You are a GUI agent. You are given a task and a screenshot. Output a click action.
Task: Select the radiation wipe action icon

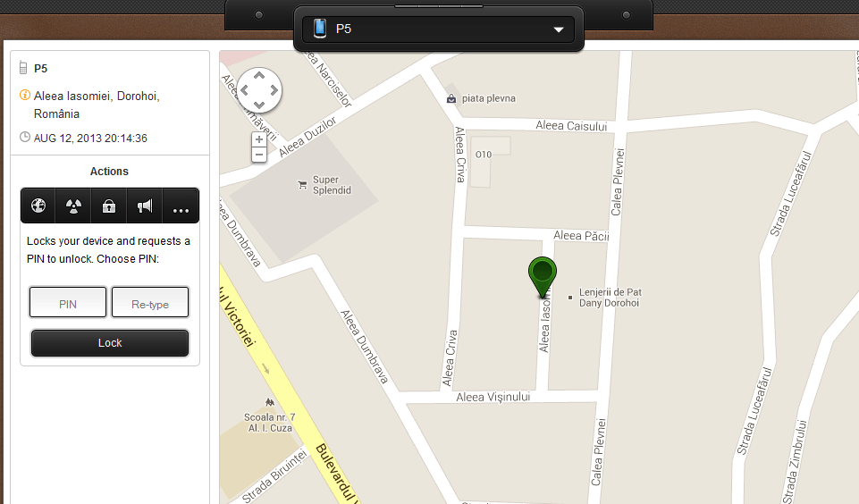[73, 206]
